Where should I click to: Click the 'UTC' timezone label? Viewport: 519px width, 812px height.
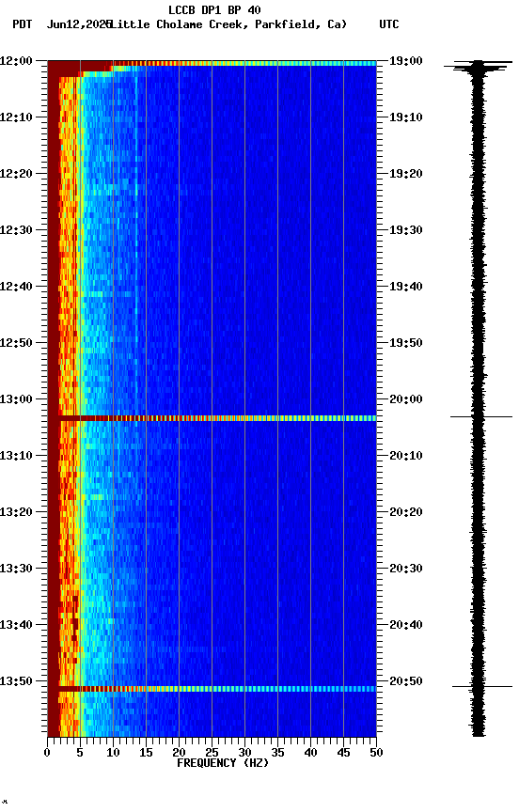point(389,24)
